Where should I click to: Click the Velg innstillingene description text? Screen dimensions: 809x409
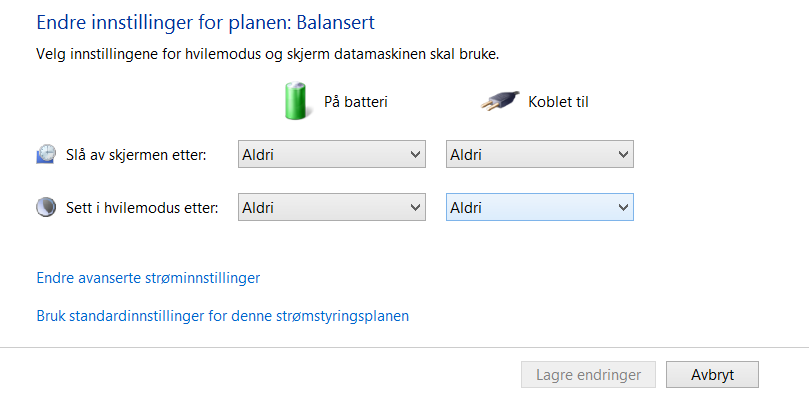click(268, 54)
